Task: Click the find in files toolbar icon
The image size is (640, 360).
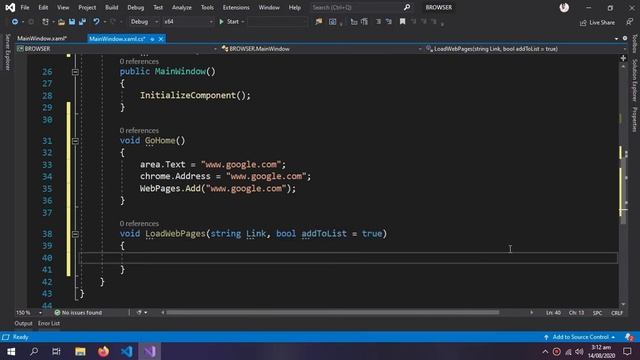Action: 319,22
